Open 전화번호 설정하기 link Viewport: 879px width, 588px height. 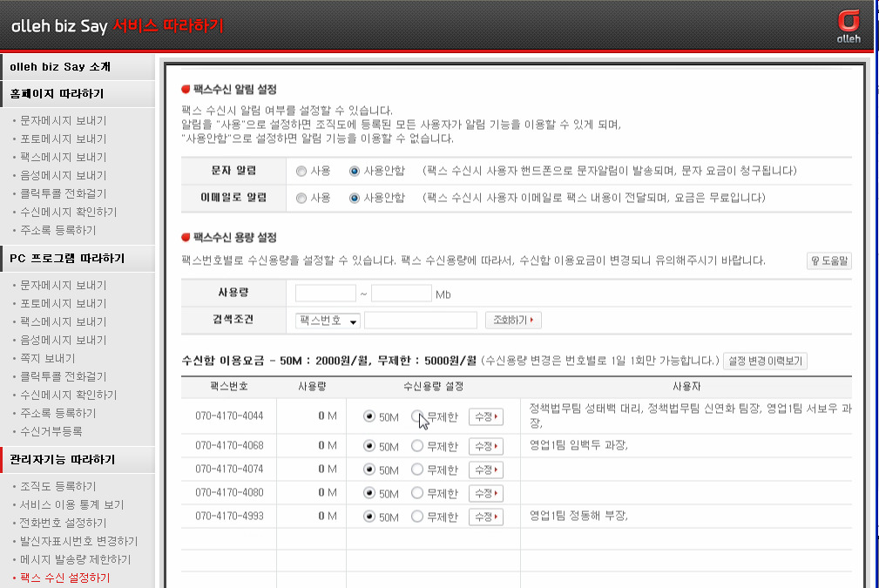coord(64,523)
